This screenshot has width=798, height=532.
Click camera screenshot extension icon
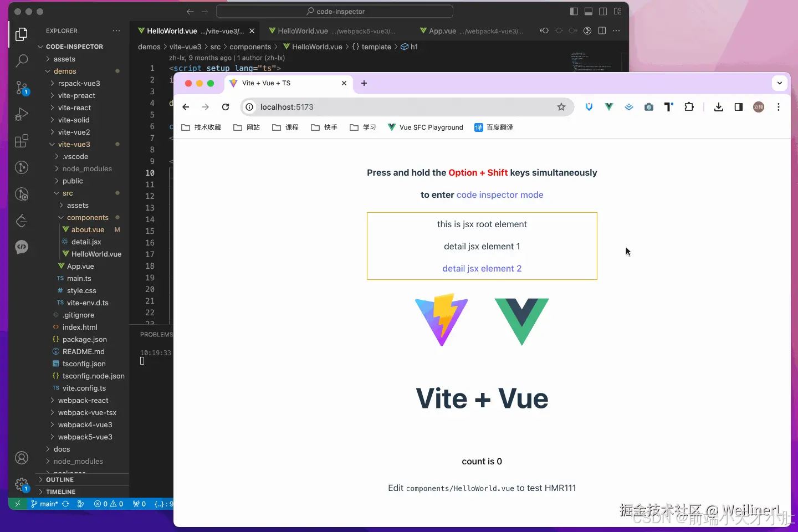649,107
